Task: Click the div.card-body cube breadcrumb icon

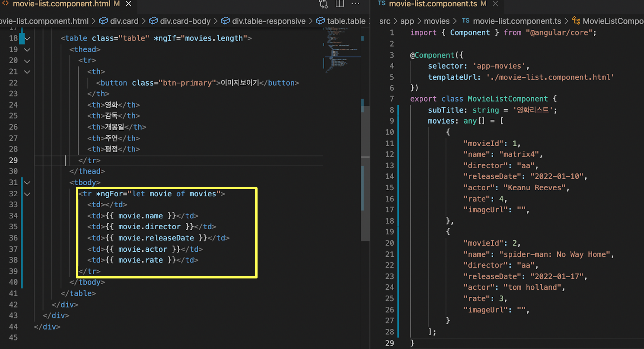Action: coord(153,21)
